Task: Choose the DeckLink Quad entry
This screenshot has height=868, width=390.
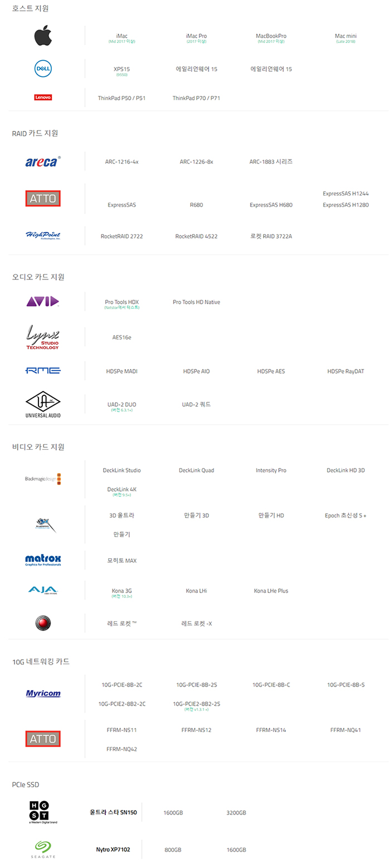Action: 196,470
